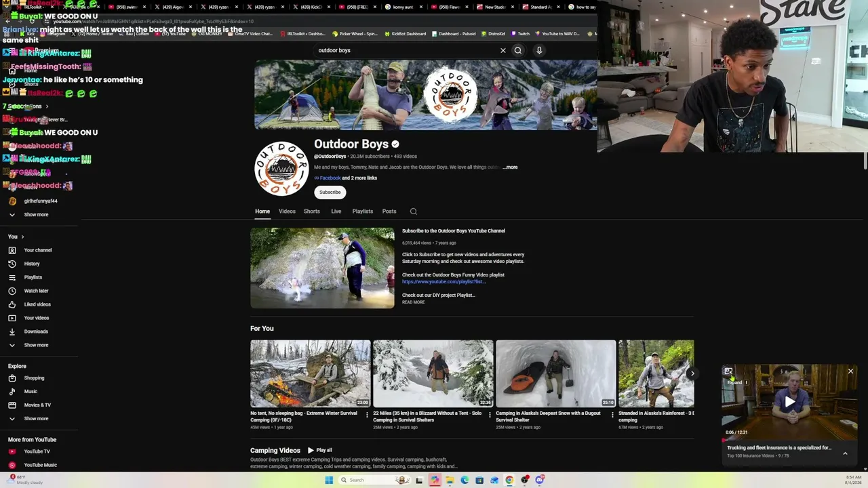Viewport: 868px width, 488px height.
Task: Play all Camping Videos
Action: (x=320, y=450)
